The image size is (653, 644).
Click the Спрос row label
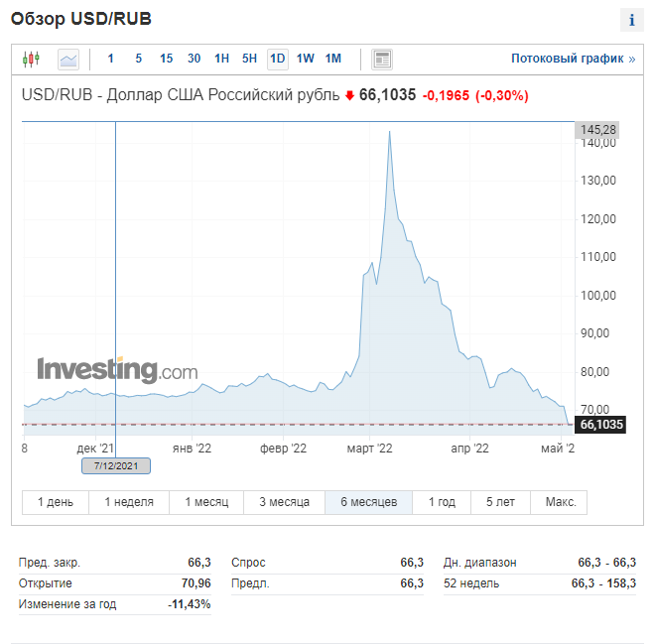248,563
